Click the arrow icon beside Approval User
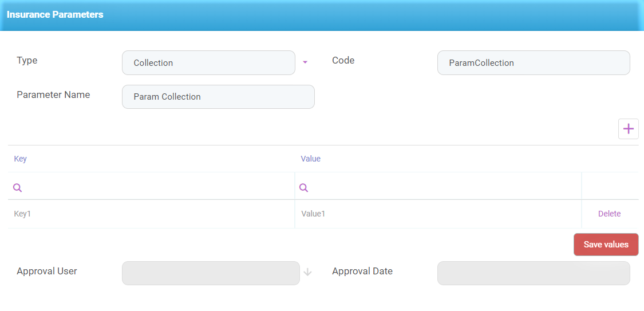Viewport: 644px width, 311px height. [x=307, y=273]
